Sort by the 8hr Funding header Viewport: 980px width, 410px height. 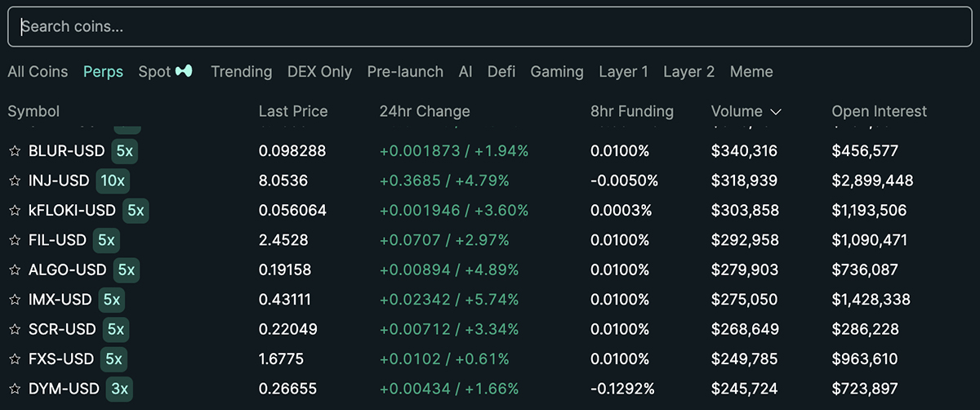(x=632, y=112)
